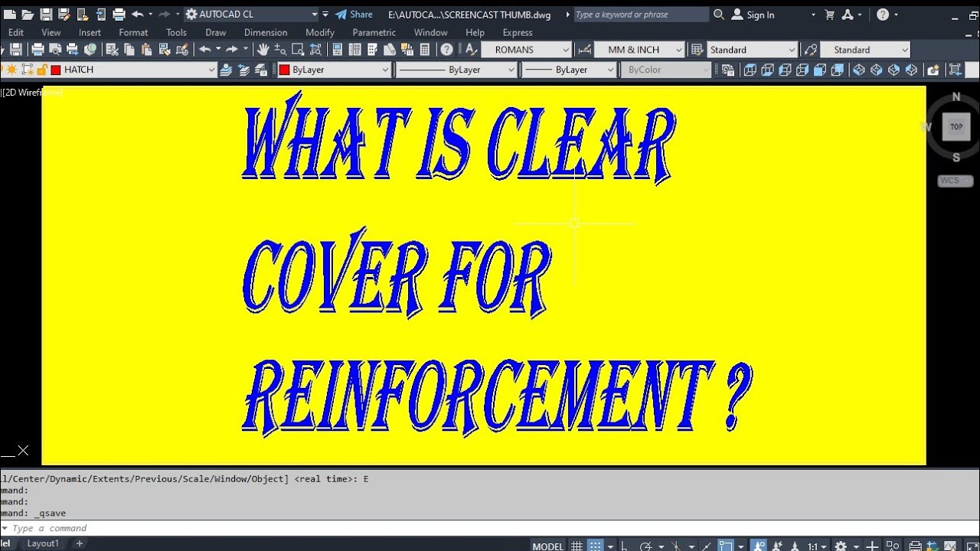The width and height of the screenshot is (980, 551).
Task: Open the Format menu
Action: (x=133, y=32)
